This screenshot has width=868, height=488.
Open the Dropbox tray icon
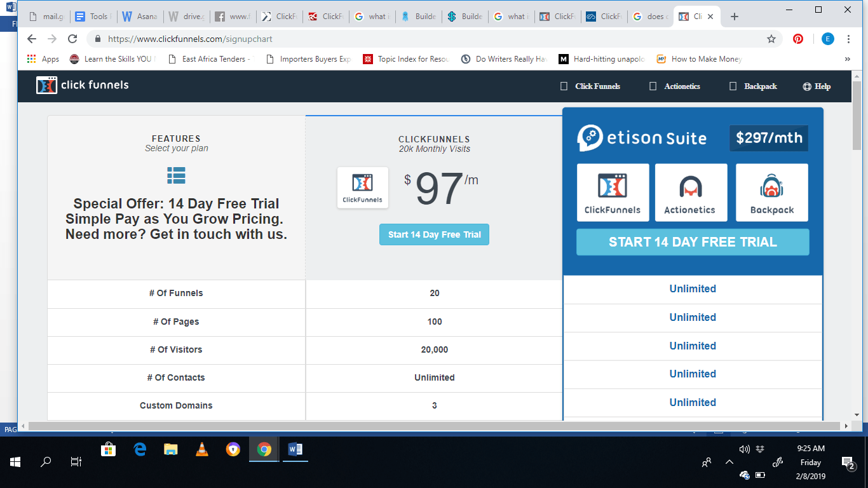point(760,449)
